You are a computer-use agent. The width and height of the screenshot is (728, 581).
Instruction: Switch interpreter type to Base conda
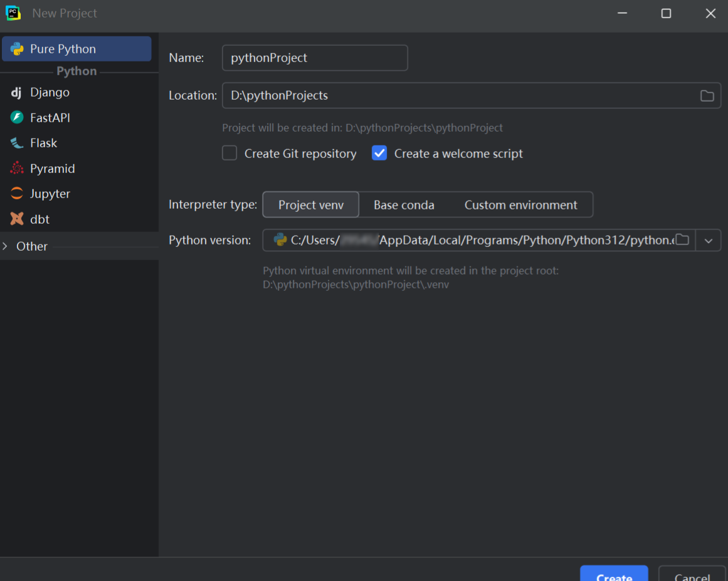[404, 205]
